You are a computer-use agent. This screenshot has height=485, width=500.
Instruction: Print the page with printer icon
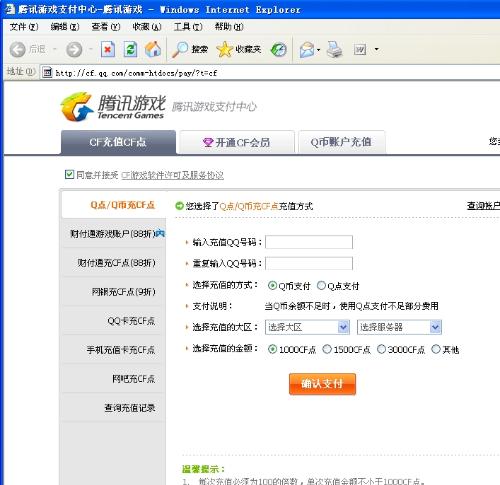[334, 49]
